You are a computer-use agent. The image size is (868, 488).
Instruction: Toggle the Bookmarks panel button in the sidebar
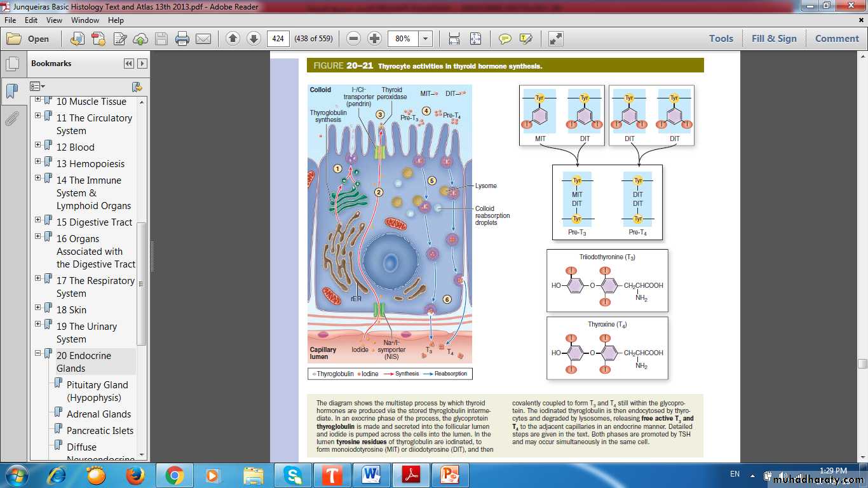(x=11, y=91)
